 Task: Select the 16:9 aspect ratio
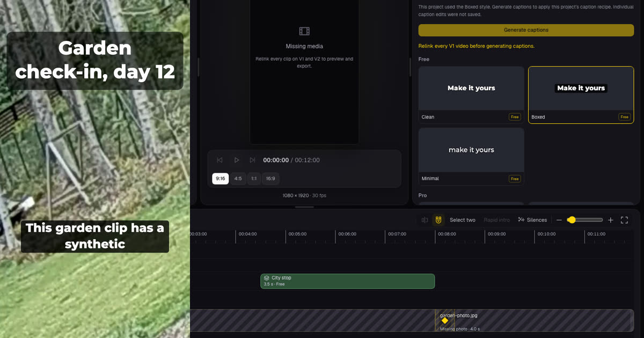(270, 179)
